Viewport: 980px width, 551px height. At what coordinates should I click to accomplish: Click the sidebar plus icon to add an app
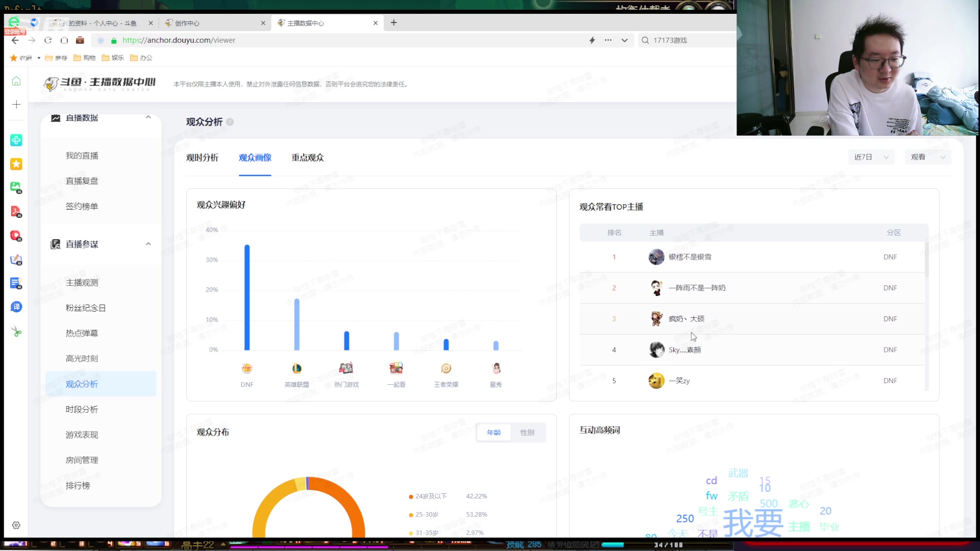pos(16,105)
